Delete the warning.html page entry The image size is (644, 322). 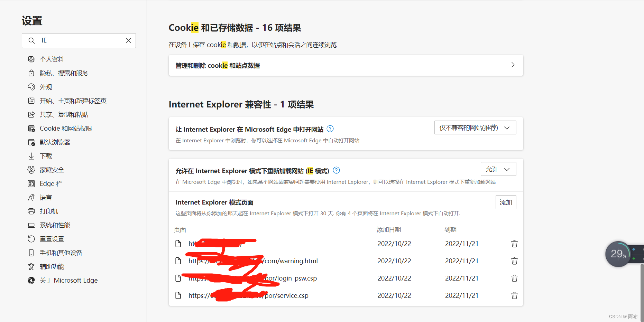(514, 261)
